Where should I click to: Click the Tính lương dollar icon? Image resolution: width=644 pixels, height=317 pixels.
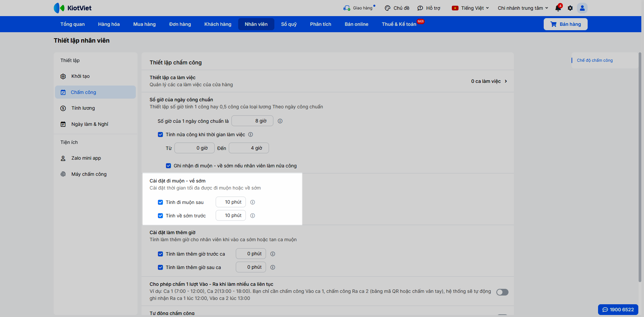(63, 108)
